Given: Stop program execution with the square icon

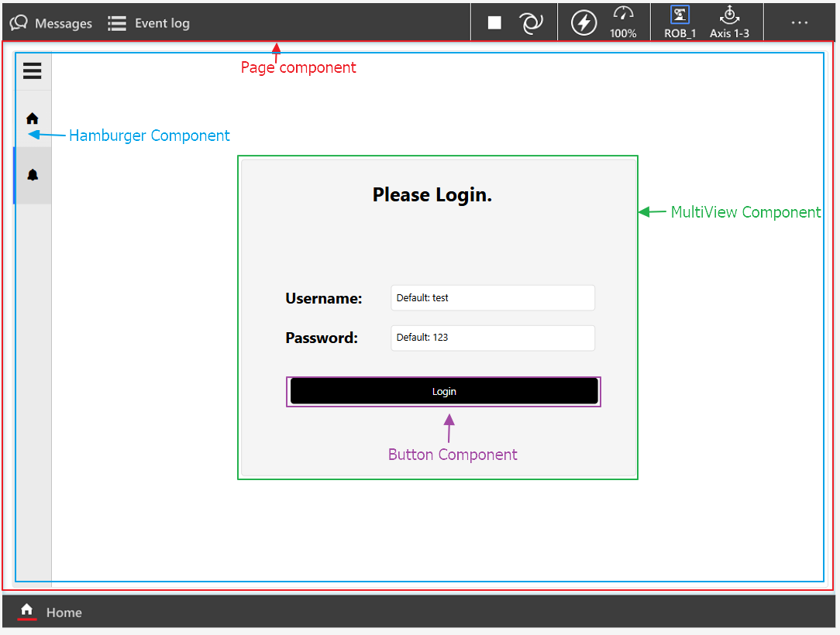Looking at the screenshot, I should coord(494,22).
